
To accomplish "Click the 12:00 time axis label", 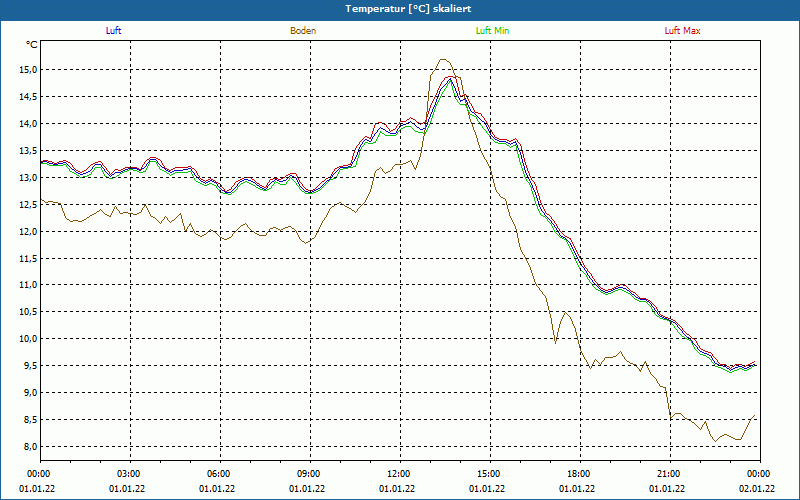I will [x=400, y=474].
